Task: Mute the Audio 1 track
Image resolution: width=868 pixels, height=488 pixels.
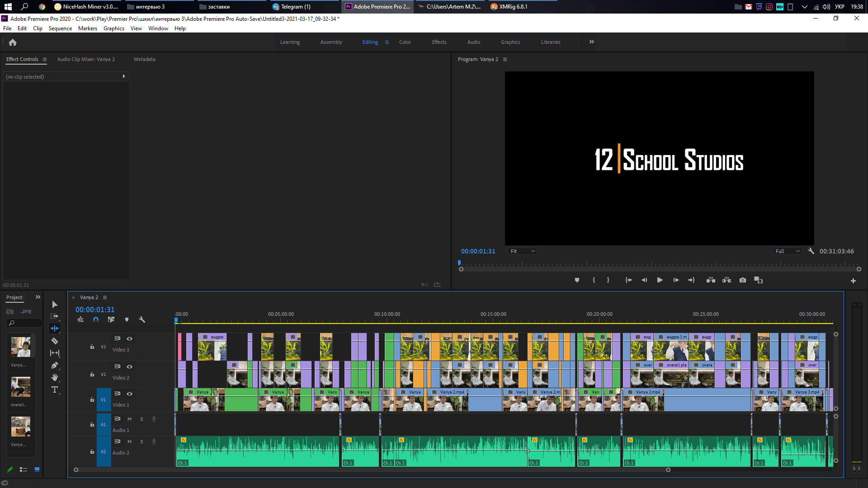Action: pos(129,419)
